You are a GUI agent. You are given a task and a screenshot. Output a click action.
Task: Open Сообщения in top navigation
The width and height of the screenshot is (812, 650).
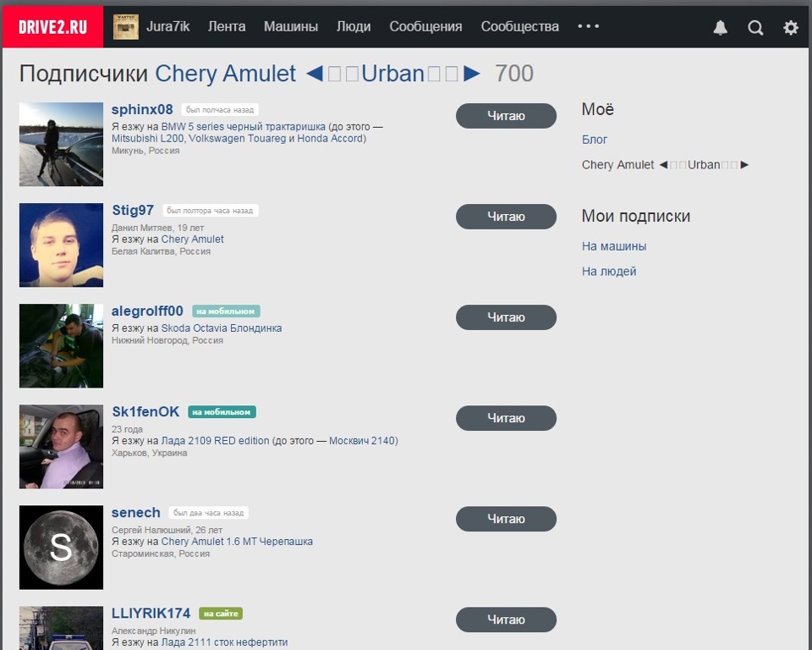coord(425,26)
